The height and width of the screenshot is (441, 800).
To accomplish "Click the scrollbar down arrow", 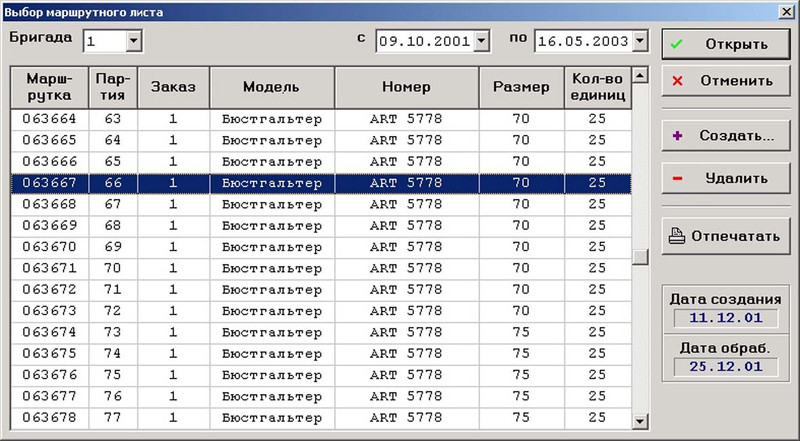I will (640, 421).
